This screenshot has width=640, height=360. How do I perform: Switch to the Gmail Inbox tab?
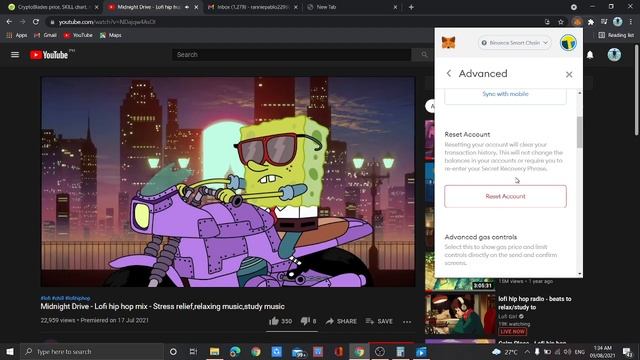tap(251, 7)
